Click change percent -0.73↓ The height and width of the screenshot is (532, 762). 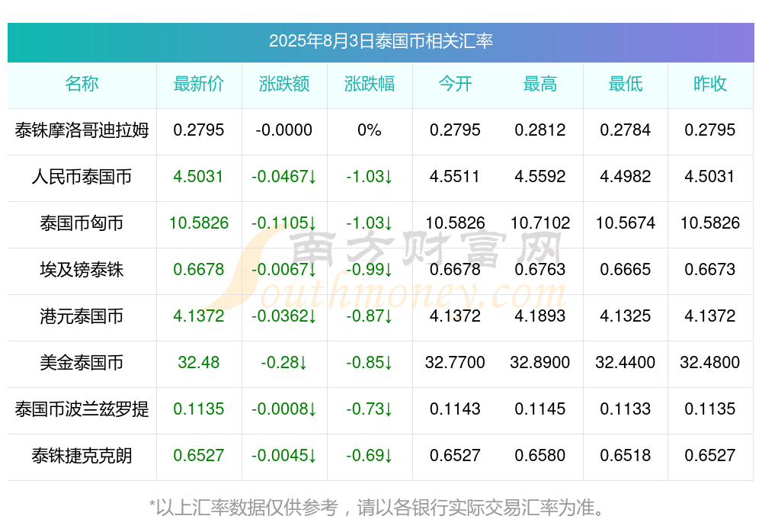click(x=370, y=409)
